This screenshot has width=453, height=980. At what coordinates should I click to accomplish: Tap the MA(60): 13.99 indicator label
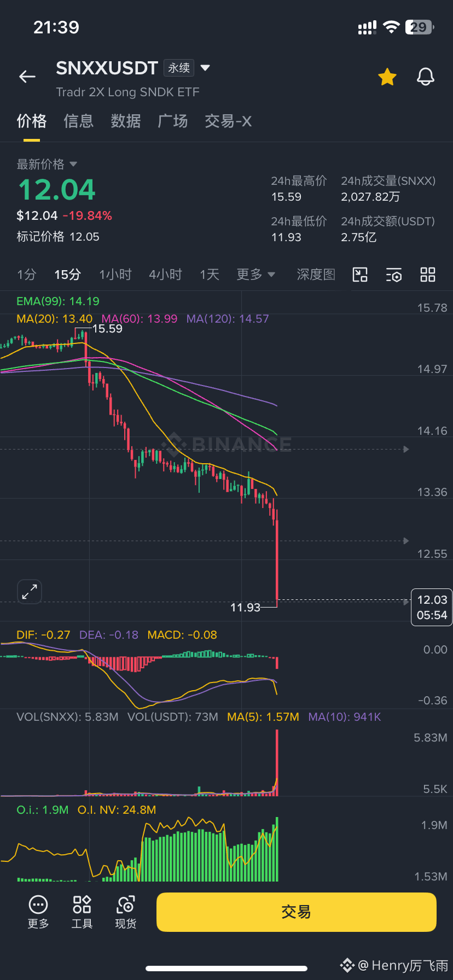click(140, 319)
